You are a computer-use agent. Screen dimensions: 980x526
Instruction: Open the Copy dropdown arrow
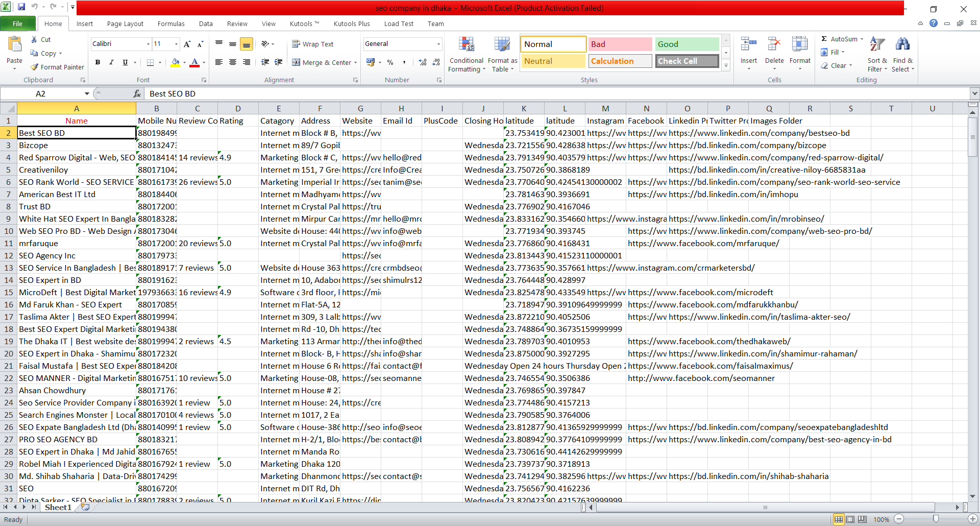click(60, 53)
